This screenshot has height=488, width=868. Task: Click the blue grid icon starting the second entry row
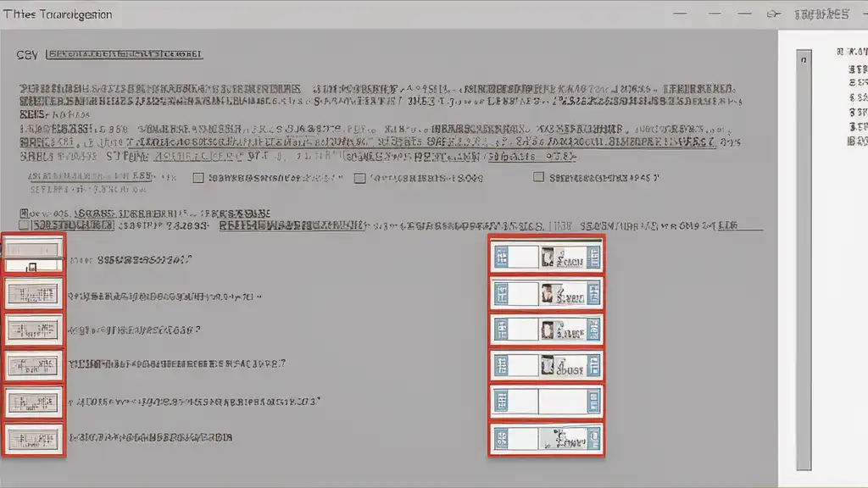502,294
